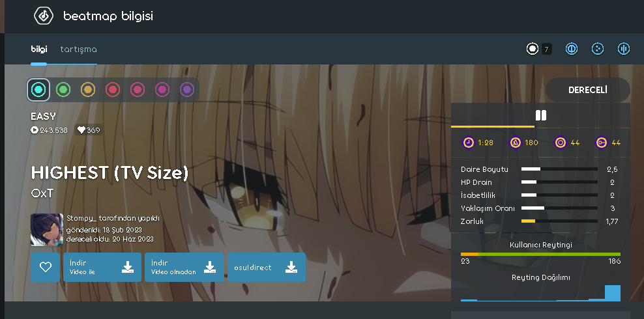Image resolution: width=644 pixels, height=319 pixels.
Task: Select the yellow difficulty circle
Action: 88,90
